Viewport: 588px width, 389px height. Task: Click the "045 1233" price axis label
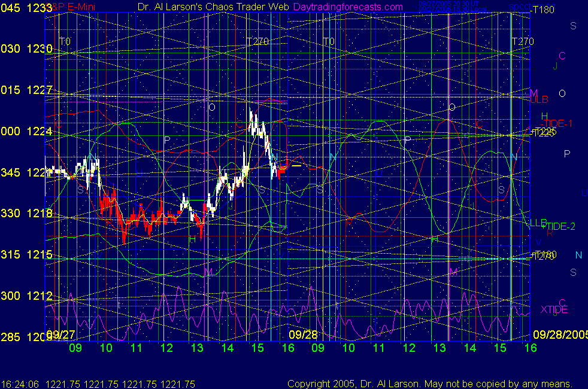coord(26,8)
